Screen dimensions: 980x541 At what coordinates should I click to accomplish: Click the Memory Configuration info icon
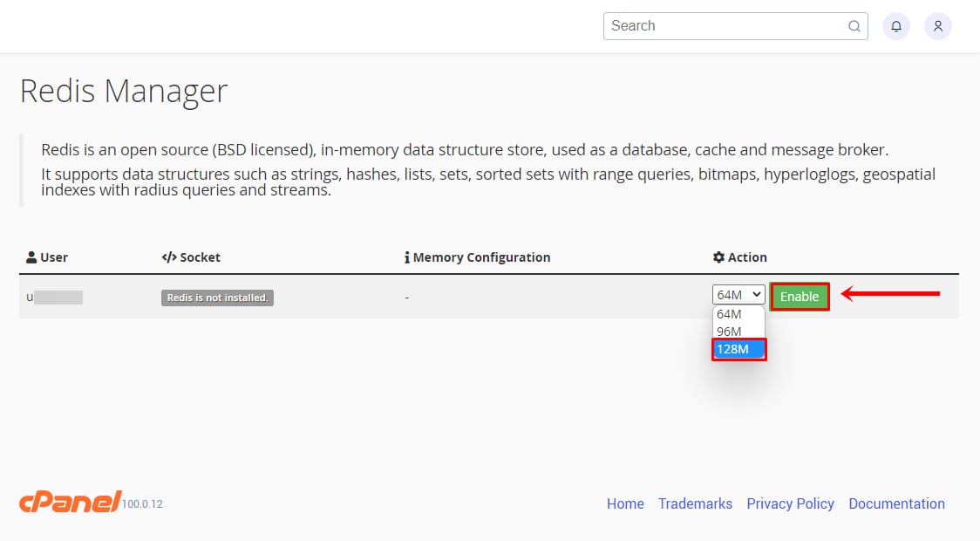coord(407,257)
